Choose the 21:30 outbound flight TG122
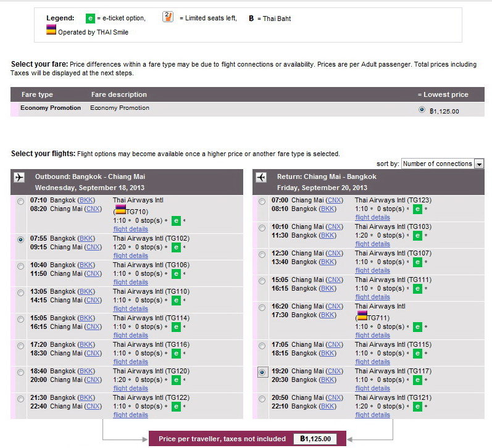The image size is (492, 448). click(21, 399)
